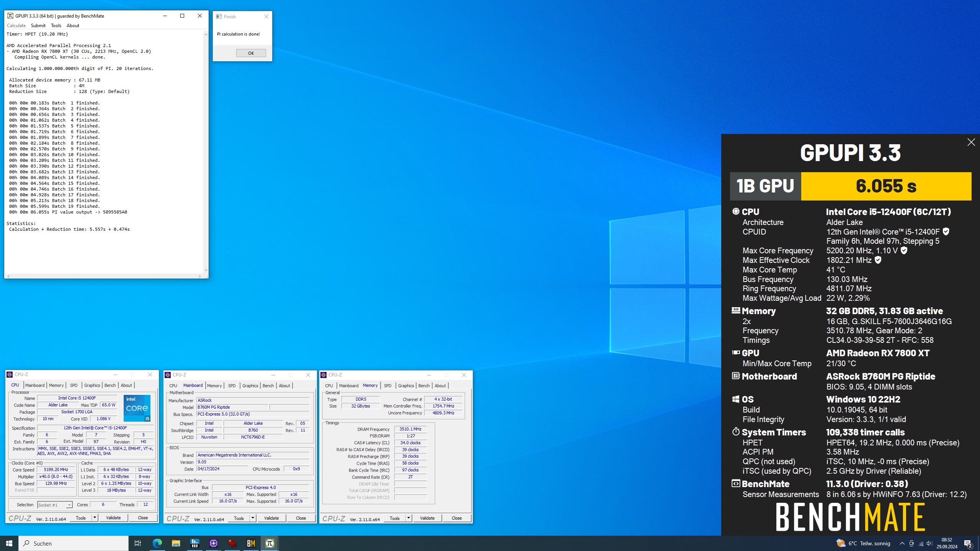The image size is (980, 551).
Task: Open the taskbar clock and date
Action: tap(947, 543)
